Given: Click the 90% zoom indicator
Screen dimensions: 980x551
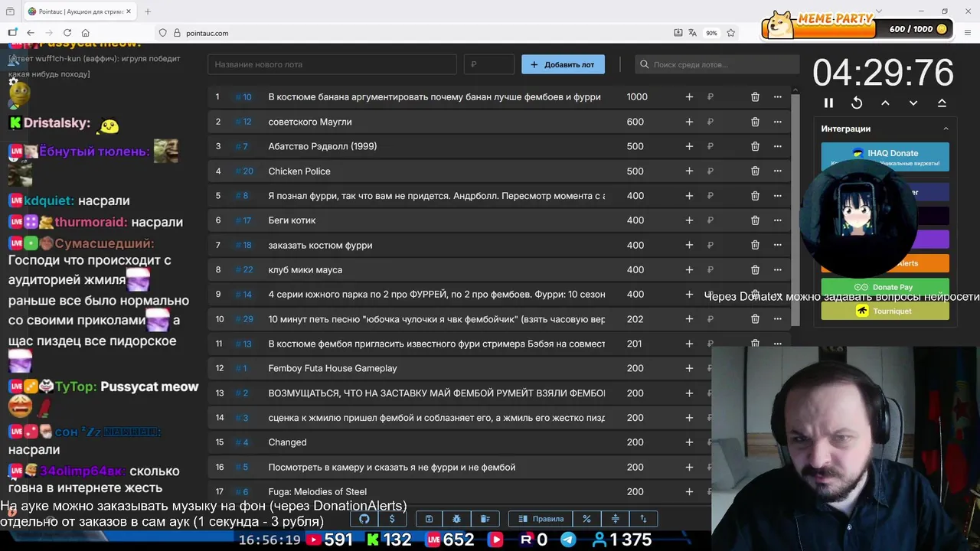Looking at the screenshot, I should (711, 33).
